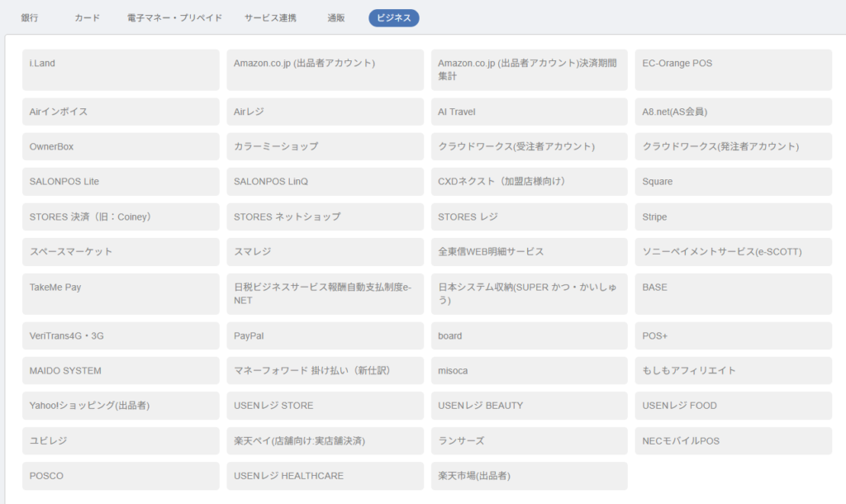Choose もしもアフィリエイト
The width and height of the screenshot is (846, 504).
(734, 371)
